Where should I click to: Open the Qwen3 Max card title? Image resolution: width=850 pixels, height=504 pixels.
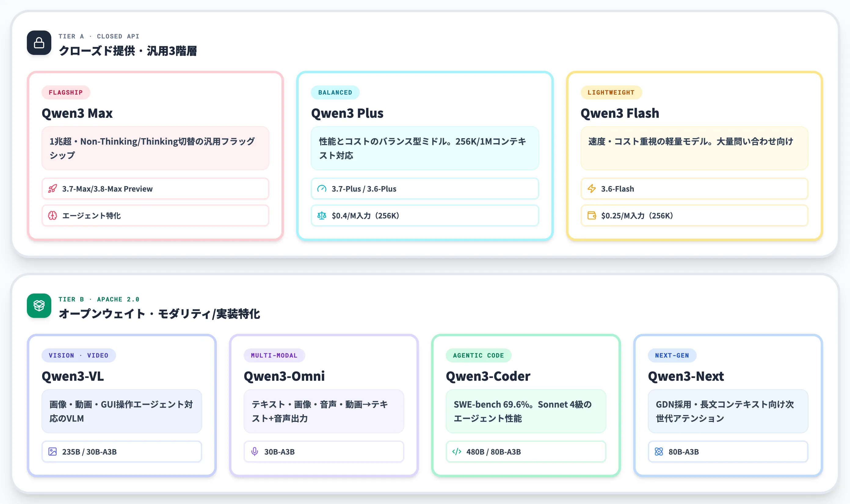(x=77, y=113)
